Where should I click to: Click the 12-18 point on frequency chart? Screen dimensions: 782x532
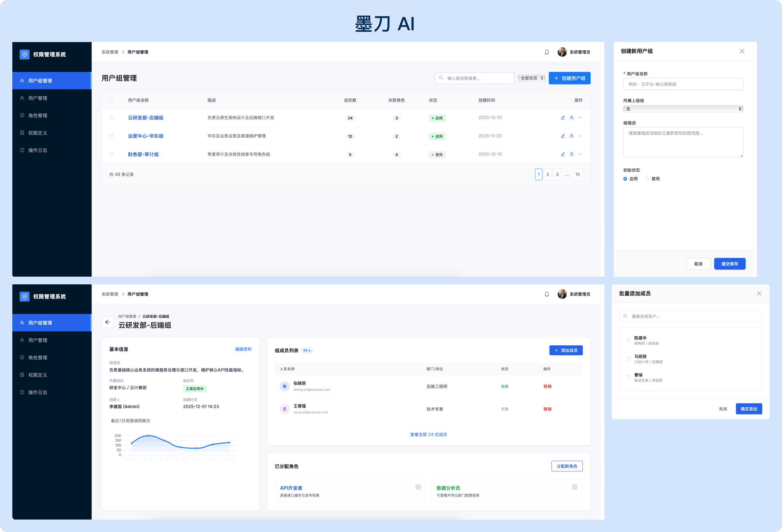point(148,436)
